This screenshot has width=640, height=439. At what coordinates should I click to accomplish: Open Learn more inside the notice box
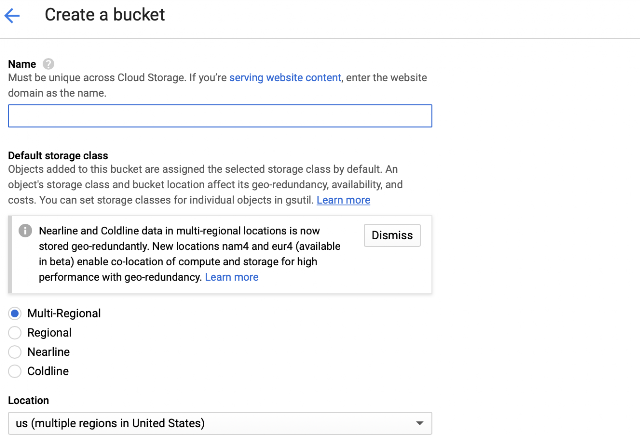pyautogui.click(x=231, y=277)
